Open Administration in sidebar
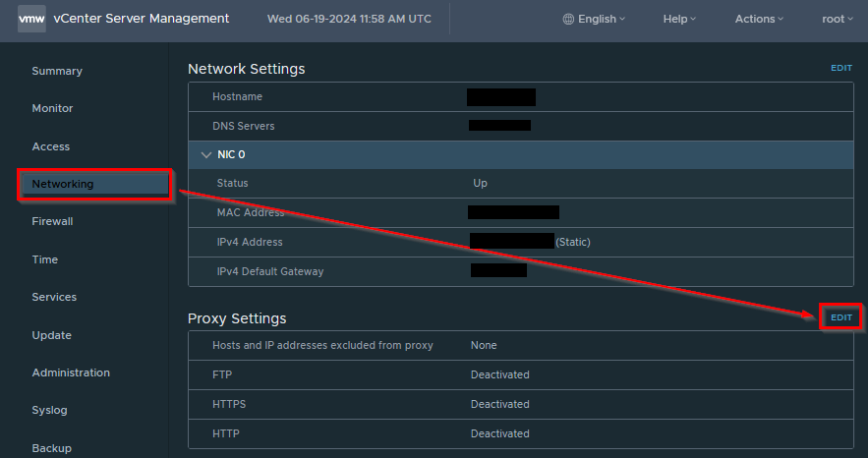Viewport: 868px width, 458px height. coord(71,372)
